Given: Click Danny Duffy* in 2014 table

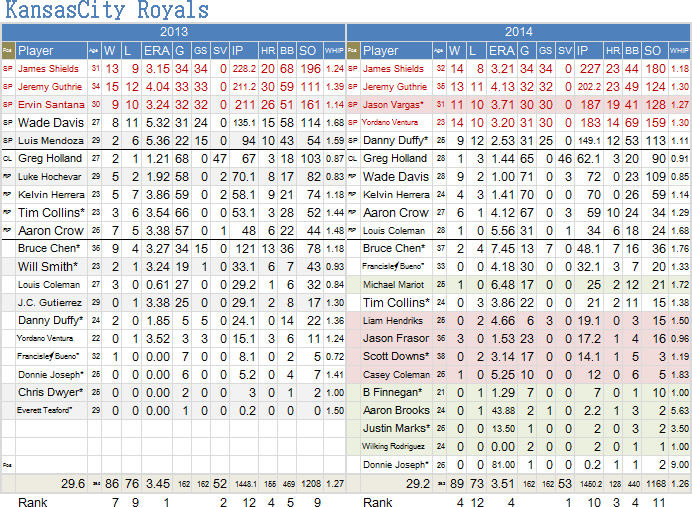Looking at the screenshot, I should pyautogui.click(x=395, y=140).
